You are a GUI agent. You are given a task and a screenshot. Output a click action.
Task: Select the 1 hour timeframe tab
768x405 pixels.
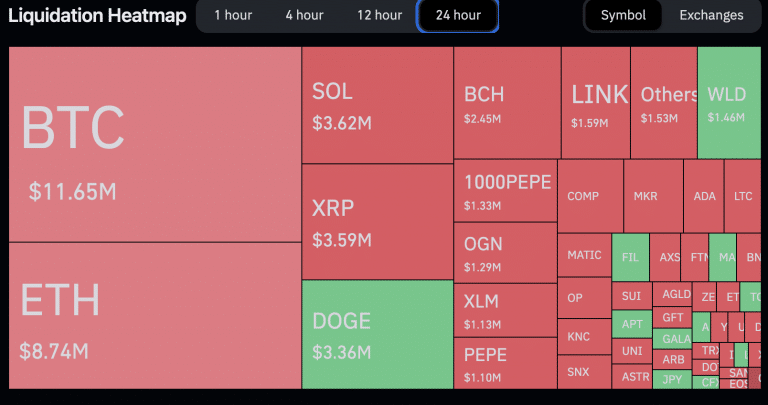point(232,15)
